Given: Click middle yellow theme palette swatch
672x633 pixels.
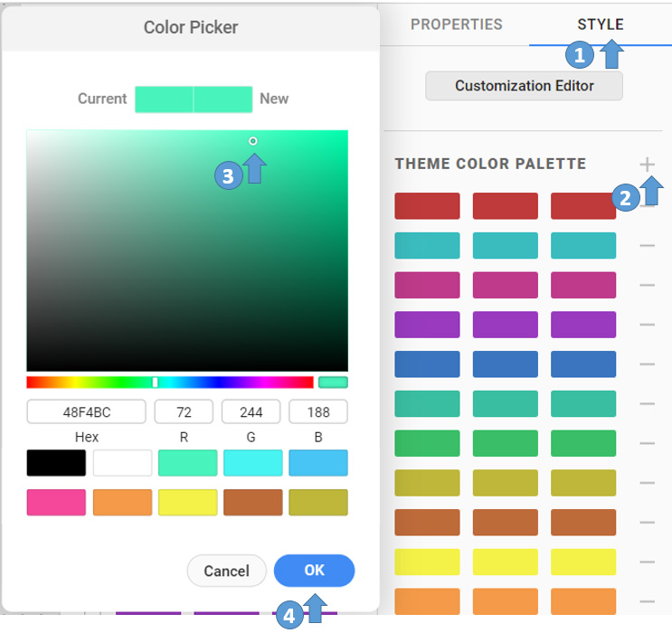Looking at the screenshot, I should click(506, 562).
